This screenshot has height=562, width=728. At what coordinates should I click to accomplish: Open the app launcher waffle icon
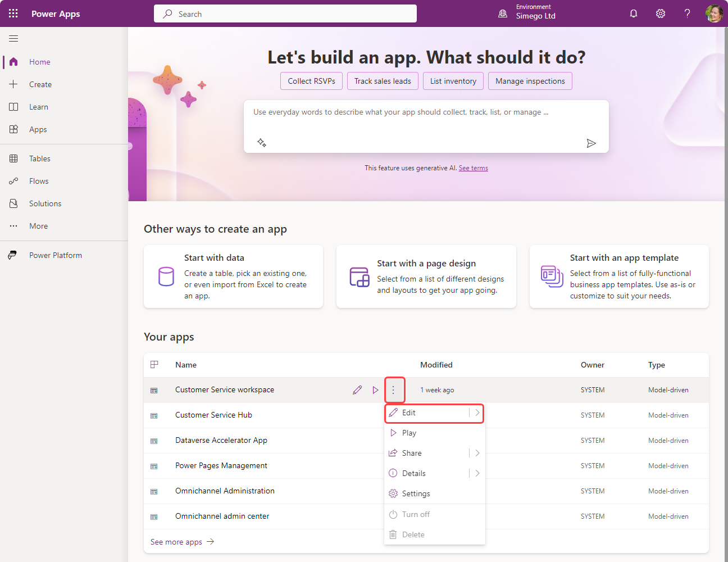[x=13, y=13]
